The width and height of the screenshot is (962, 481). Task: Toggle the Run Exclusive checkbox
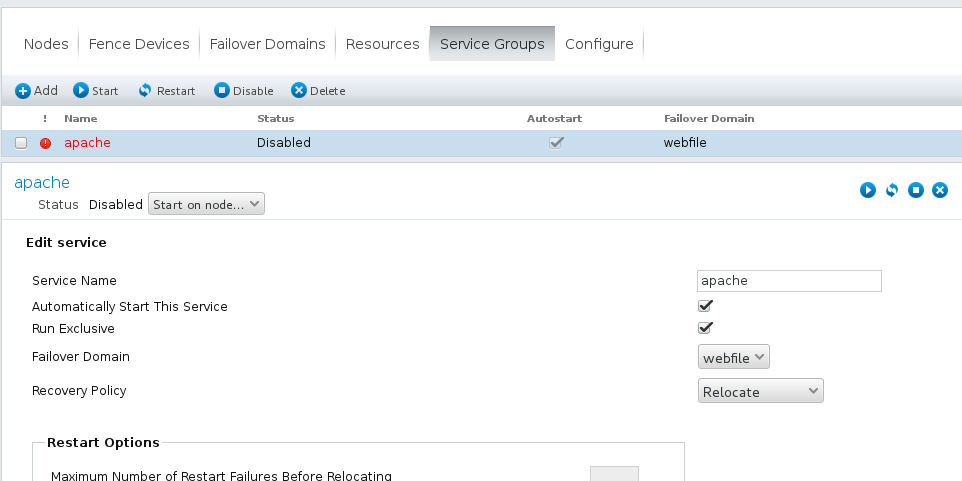click(x=705, y=328)
